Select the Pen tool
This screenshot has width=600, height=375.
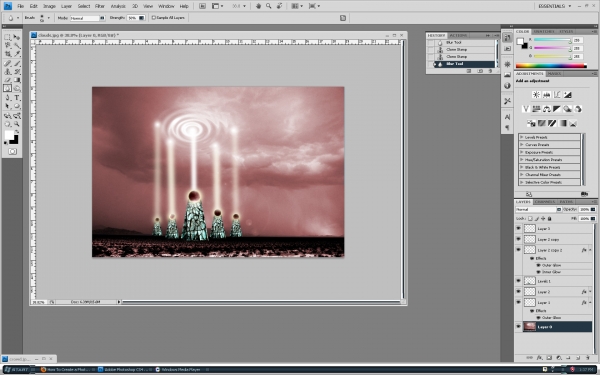coord(7,98)
